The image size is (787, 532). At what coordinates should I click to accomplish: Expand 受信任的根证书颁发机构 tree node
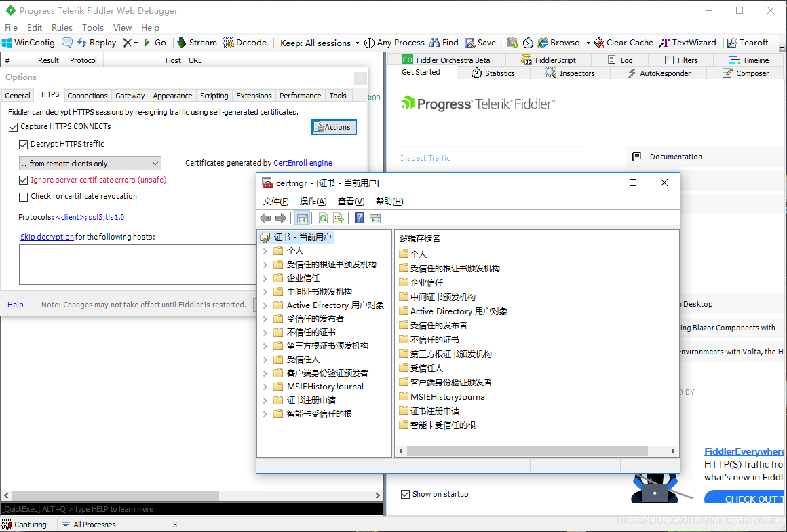(265, 265)
